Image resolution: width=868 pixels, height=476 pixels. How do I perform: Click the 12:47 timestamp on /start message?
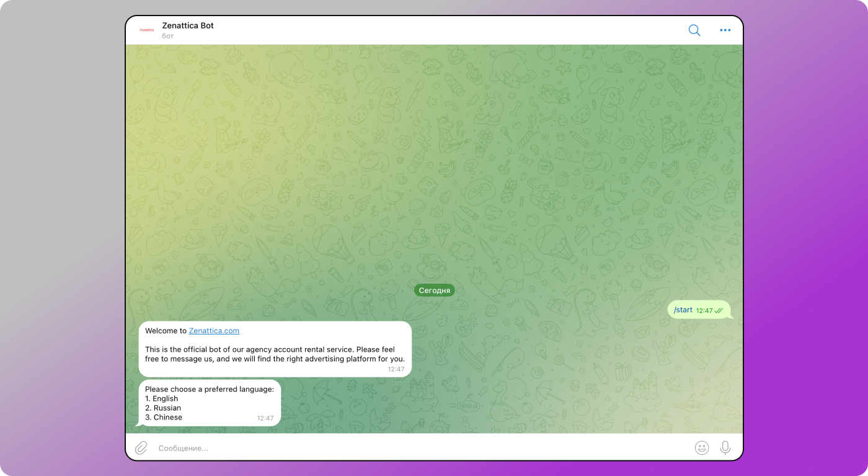pyautogui.click(x=704, y=310)
